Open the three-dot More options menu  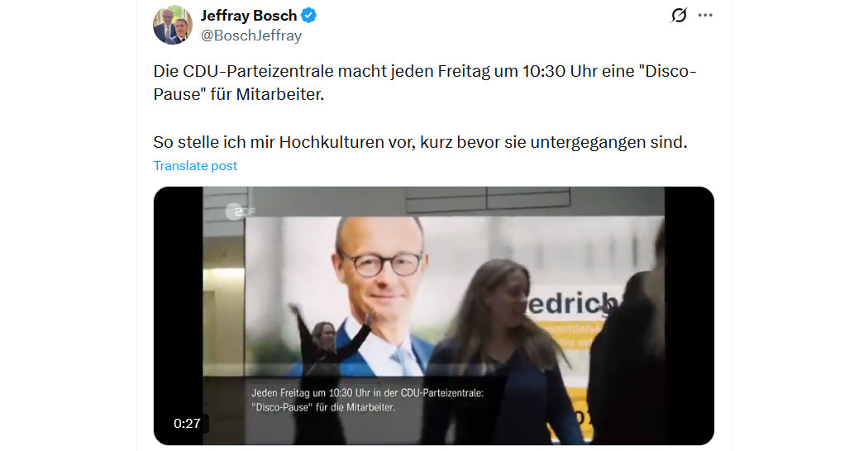point(705,16)
